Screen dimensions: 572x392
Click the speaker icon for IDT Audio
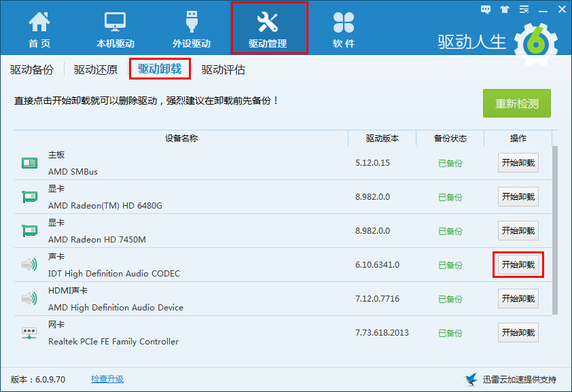pos(29,264)
